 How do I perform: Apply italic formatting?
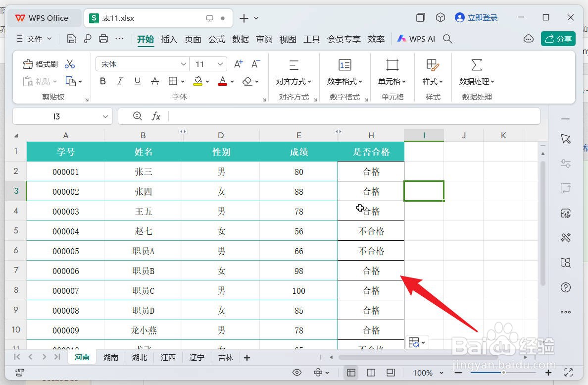click(120, 81)
